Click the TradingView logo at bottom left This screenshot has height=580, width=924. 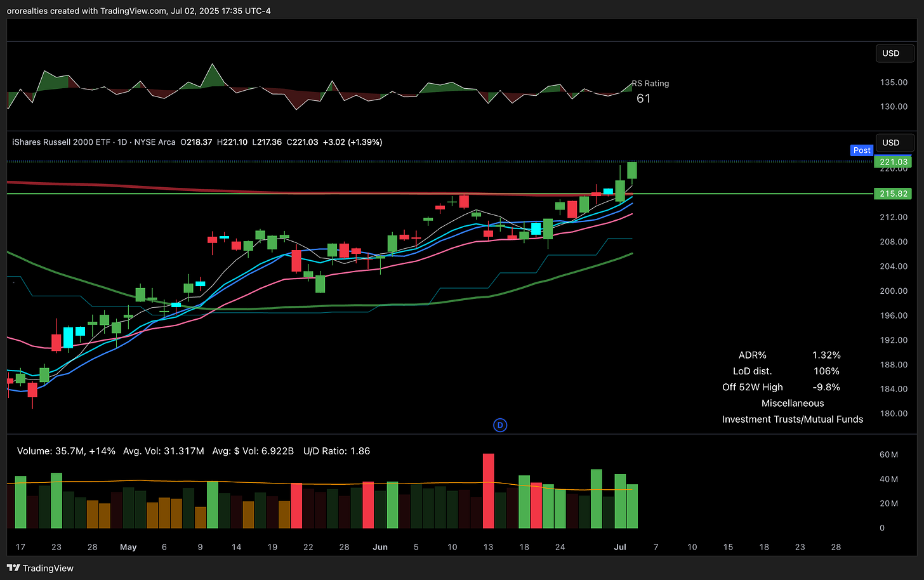click(41, 568)
